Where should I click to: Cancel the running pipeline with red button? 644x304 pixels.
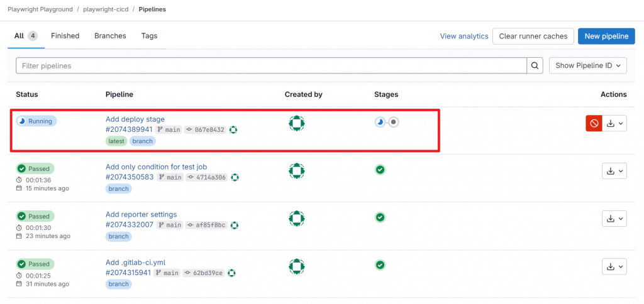point(594,124)
